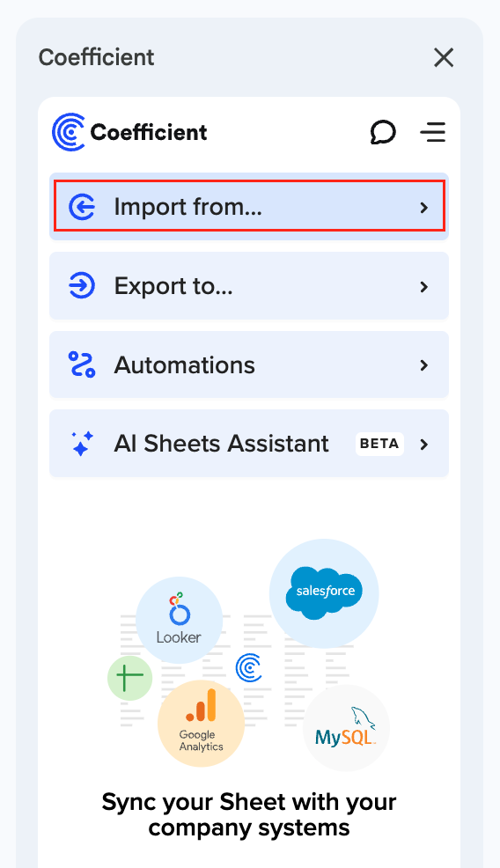Click the Google Analytics logo
Viewport: 500px width, 868px height.
click(201, 724)
